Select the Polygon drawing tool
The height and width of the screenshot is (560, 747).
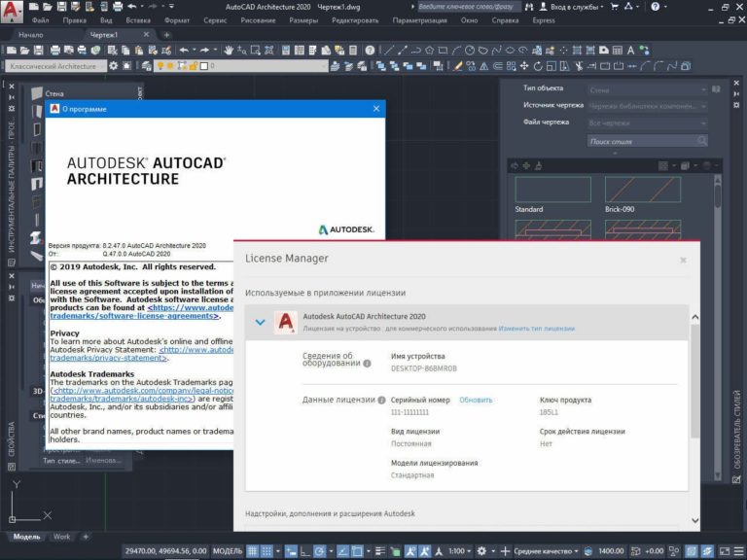429,50
